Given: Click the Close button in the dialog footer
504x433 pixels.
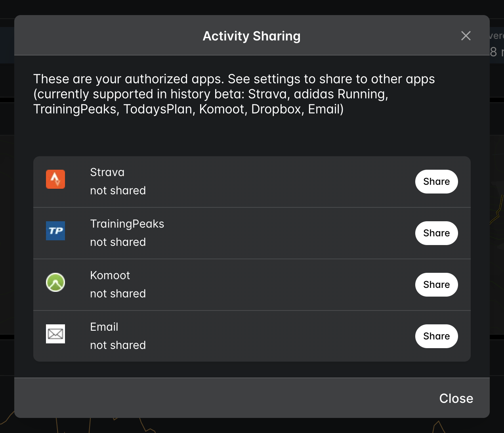Looking at the screenshot, I should pos(456,399).
